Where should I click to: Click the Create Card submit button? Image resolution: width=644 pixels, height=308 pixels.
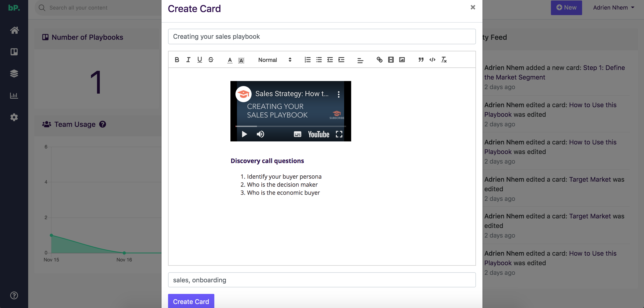click(x=191, y=301)
